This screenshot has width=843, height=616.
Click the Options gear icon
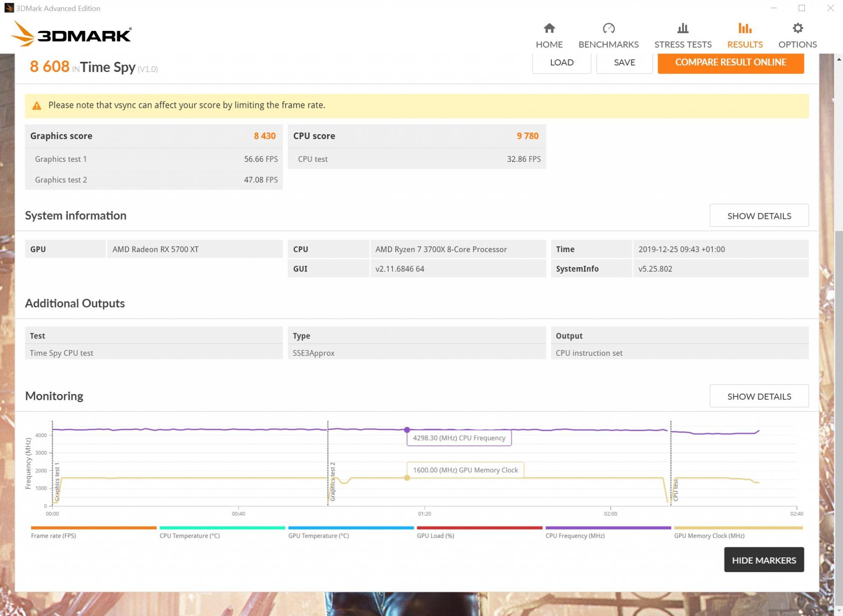tap(797, 28)
